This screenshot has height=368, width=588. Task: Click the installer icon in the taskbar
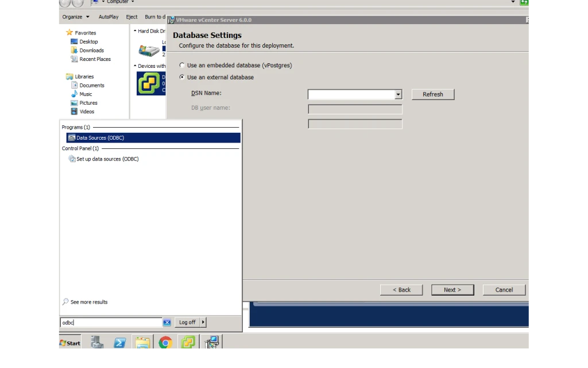212,342
